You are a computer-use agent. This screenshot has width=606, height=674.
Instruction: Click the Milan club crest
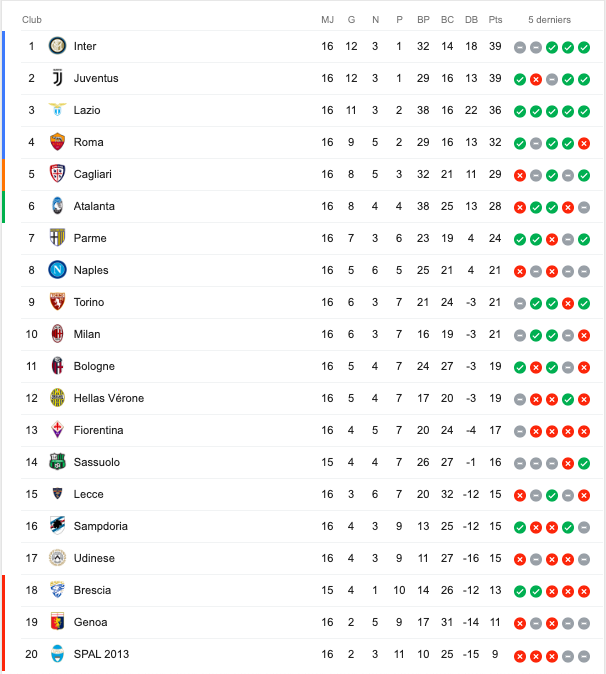click(57, 334)
